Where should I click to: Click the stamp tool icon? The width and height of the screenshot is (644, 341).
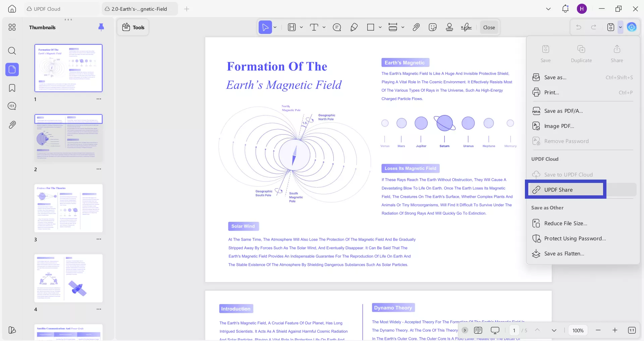[449, 27]
